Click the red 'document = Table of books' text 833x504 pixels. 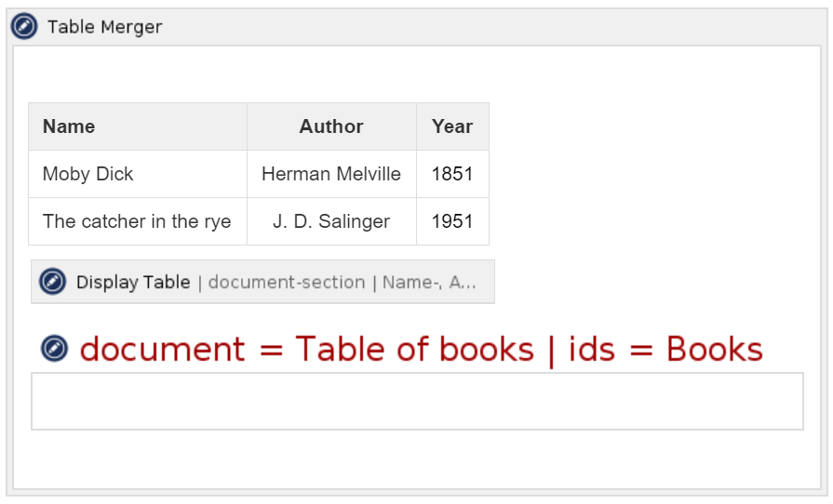[x=307, y=350]
